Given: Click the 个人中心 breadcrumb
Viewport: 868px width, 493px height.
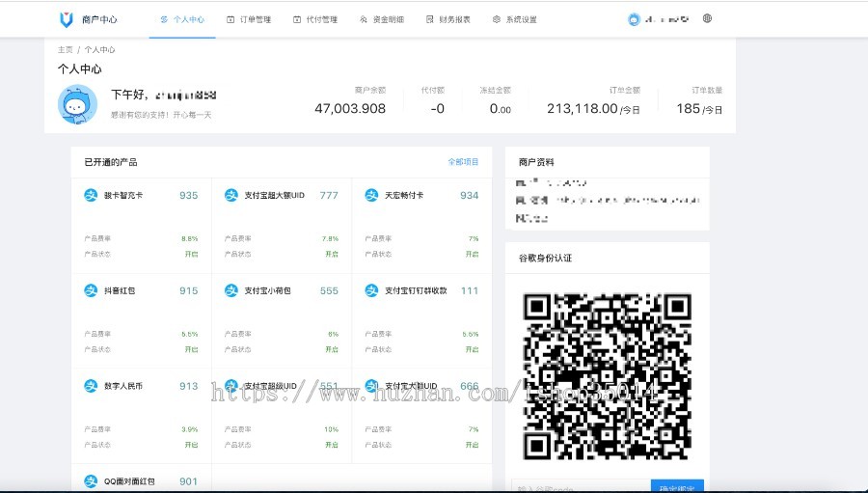Looking at the screenshot, I should [99, 49].
